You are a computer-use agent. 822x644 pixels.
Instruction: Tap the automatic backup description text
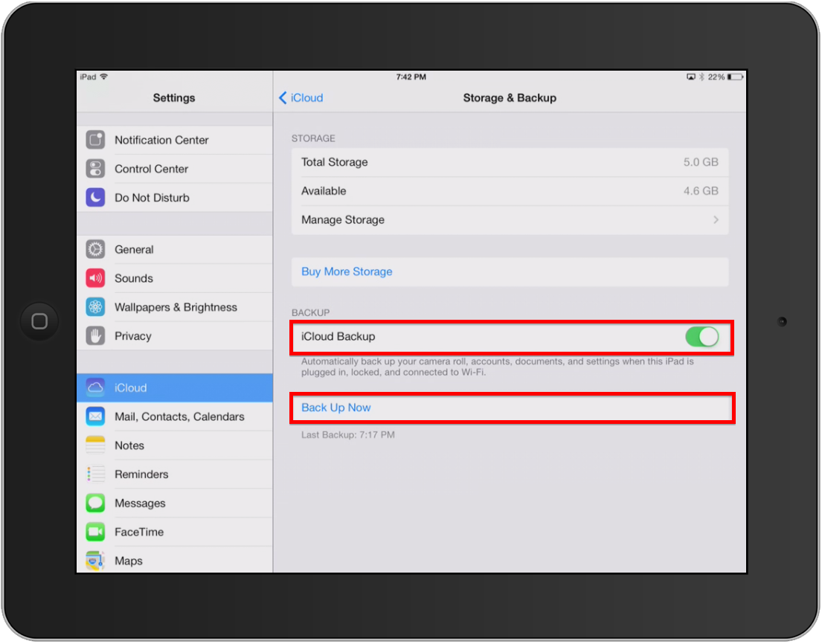point(498,367)
